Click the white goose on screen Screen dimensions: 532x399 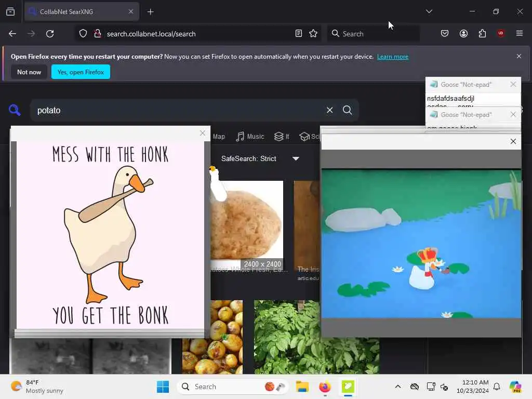(217, 185)
